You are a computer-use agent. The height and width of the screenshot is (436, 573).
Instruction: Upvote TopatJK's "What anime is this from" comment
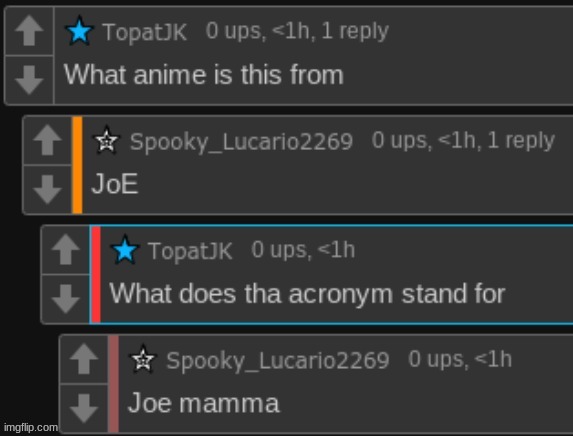29,31
